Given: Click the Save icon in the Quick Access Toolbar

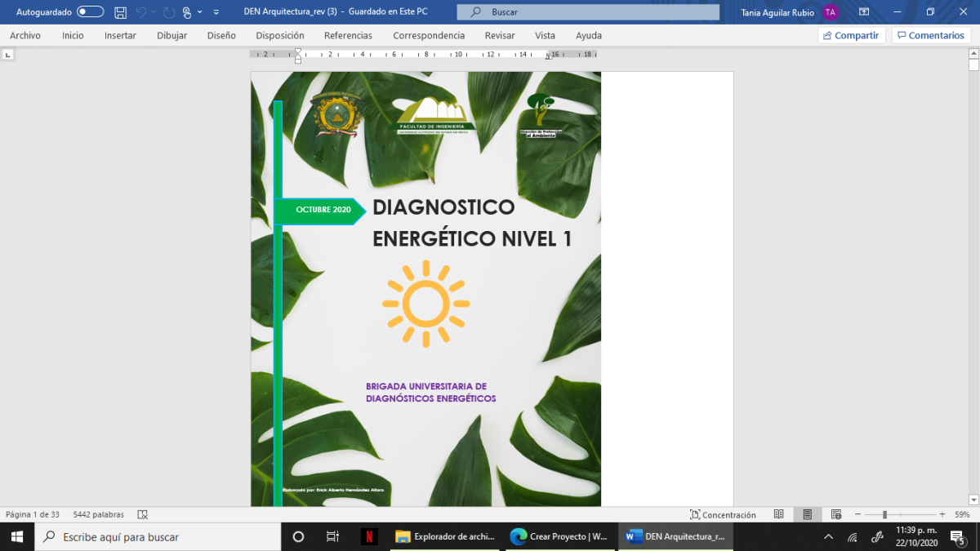Looking at the screenshot, I should pyautogui.click(x=120, y=11).
